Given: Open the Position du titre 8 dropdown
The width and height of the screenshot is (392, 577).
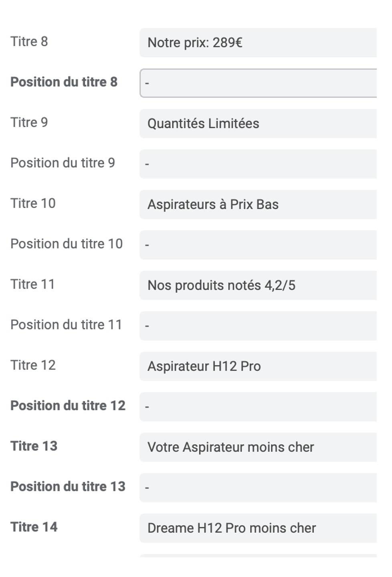Looking at the screenshot, I should (258, 83).
